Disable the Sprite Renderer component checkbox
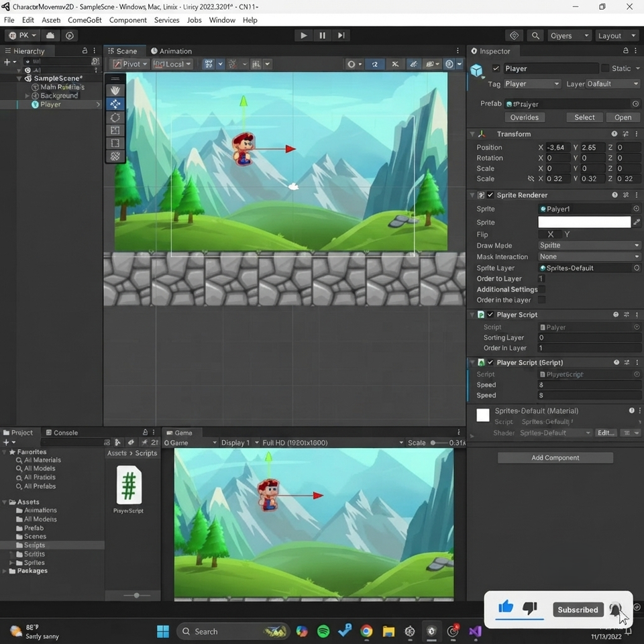 coord(490,195)
